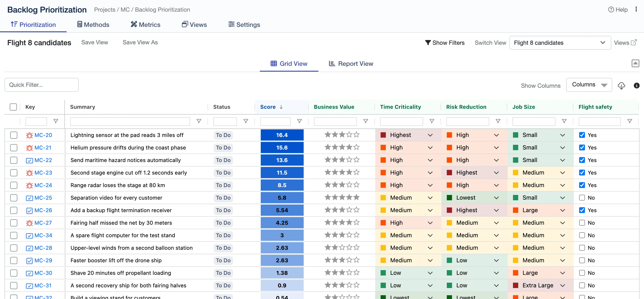Viewport: 644px width, 299px height.
Task: Click the cloud download export icon
Action: coord(621,85)
